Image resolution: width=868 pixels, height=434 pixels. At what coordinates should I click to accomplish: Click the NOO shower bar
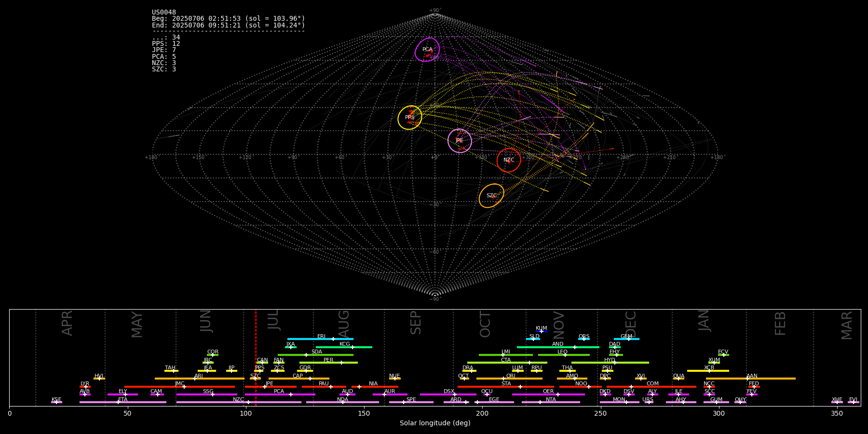point(581,387)
